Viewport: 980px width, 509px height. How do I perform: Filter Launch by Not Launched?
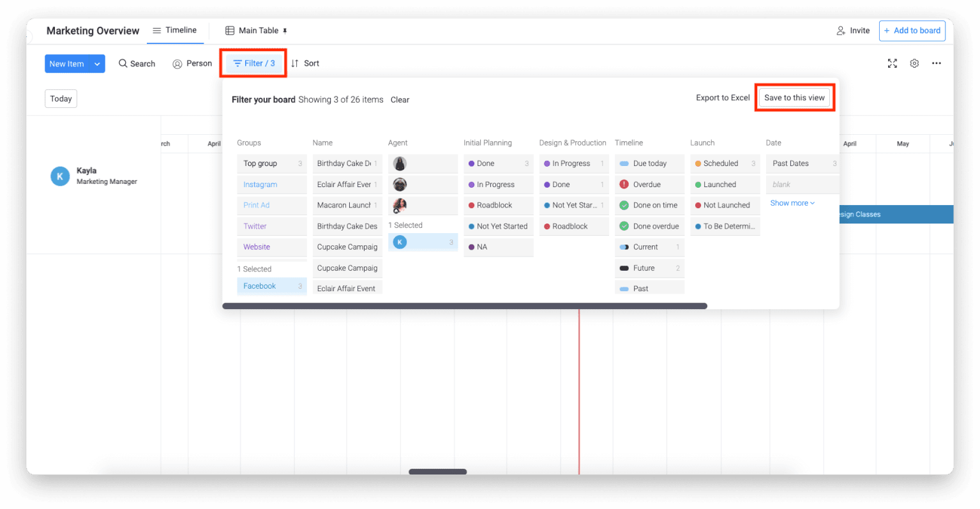click(x=725, y=205)
